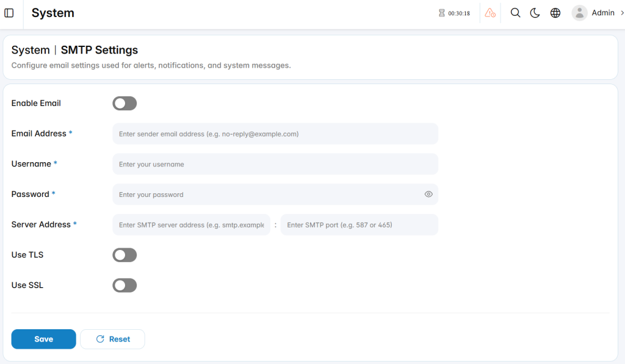Screen dimensions: 625x364
Task: Enable the Use TLS toggle
Action: click(125, 255)
